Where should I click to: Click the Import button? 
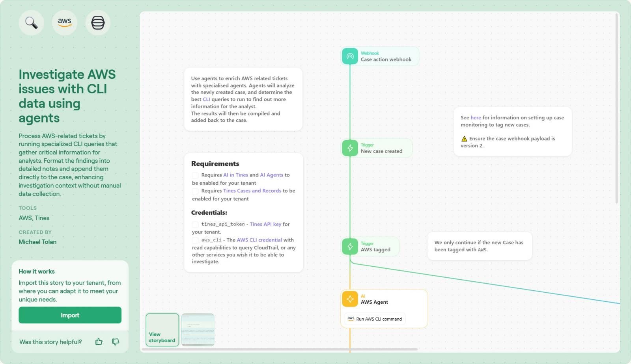pos(70,315)
